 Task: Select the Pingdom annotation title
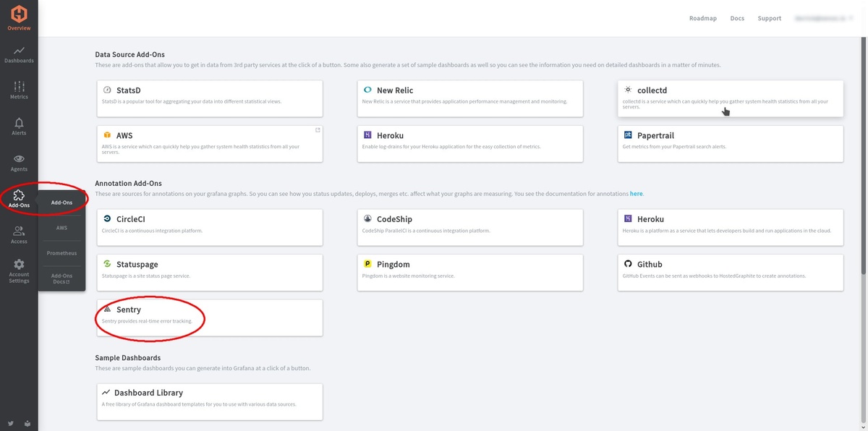(393, 264)
